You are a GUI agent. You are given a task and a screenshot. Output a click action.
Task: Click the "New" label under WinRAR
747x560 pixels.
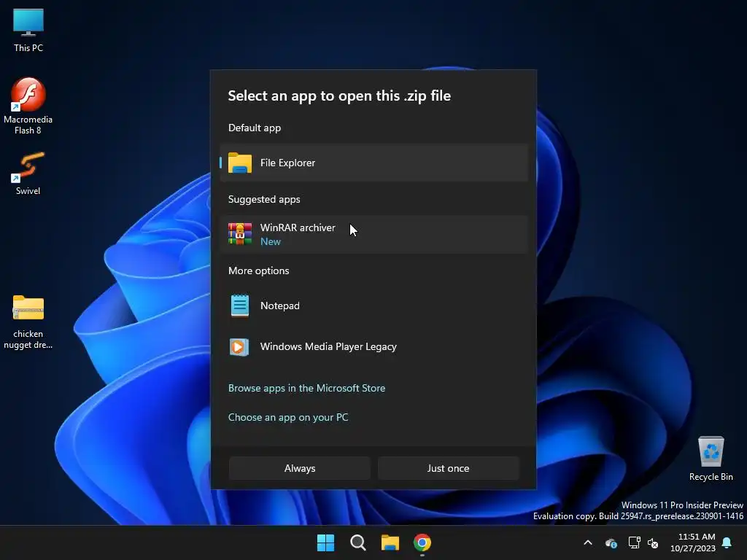pos(271,241)
